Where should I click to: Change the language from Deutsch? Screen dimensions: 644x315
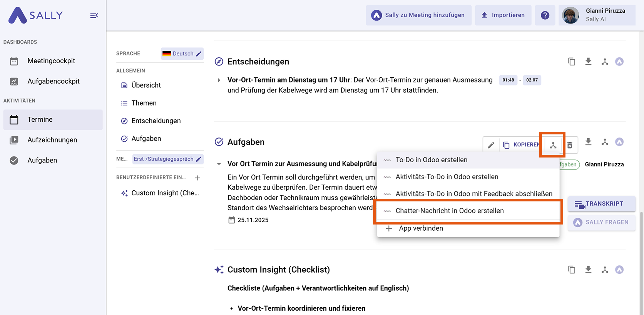182,54
